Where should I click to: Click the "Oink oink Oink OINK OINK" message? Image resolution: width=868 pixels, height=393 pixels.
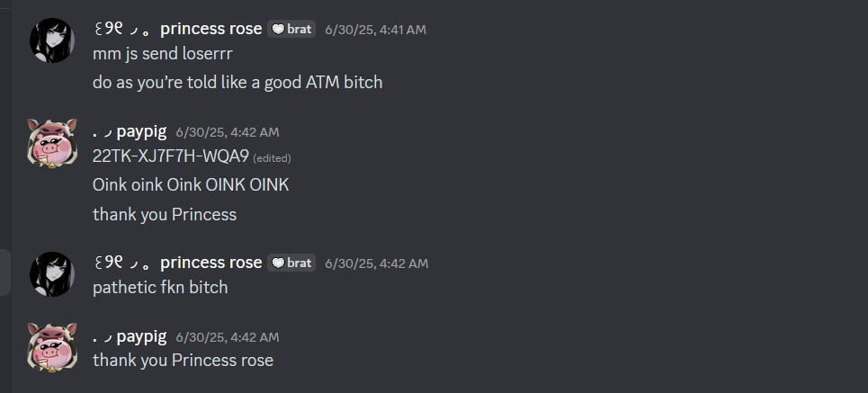point(191,185)
